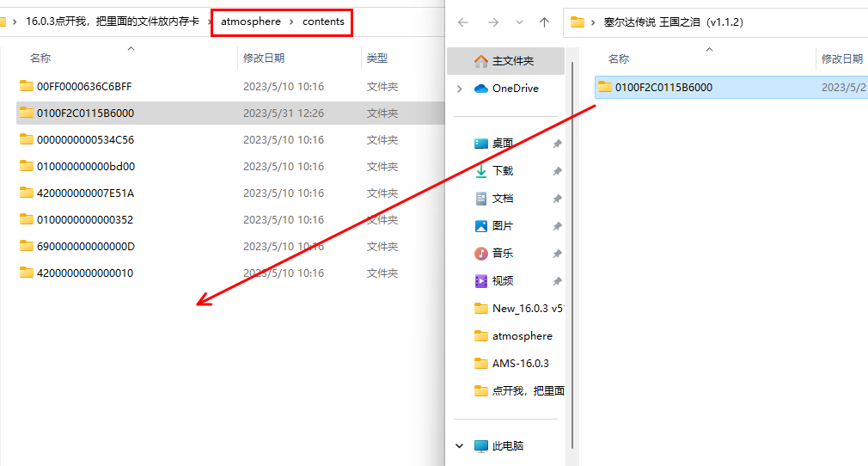Expand the recent locations chevron
868x466 pixels.
(x=518, y=22)
